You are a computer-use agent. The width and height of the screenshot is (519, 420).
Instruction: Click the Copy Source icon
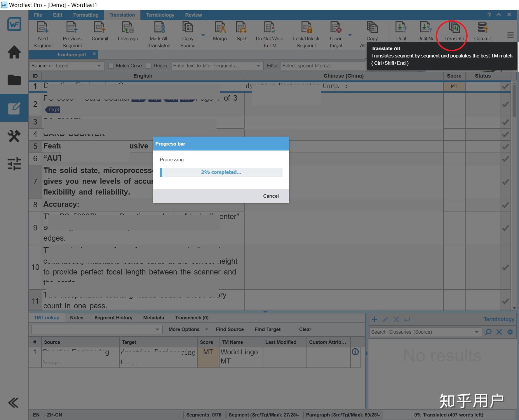188,27
